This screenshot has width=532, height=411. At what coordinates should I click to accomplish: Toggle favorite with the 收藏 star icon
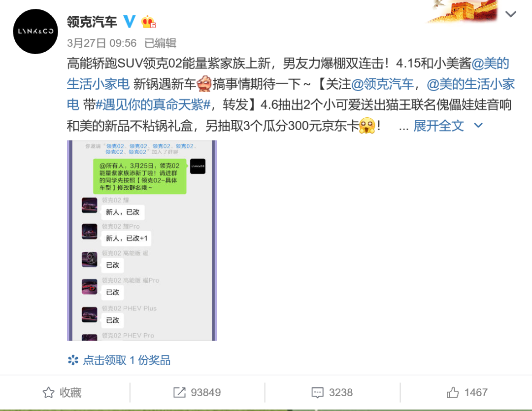[x=48, y=393]
